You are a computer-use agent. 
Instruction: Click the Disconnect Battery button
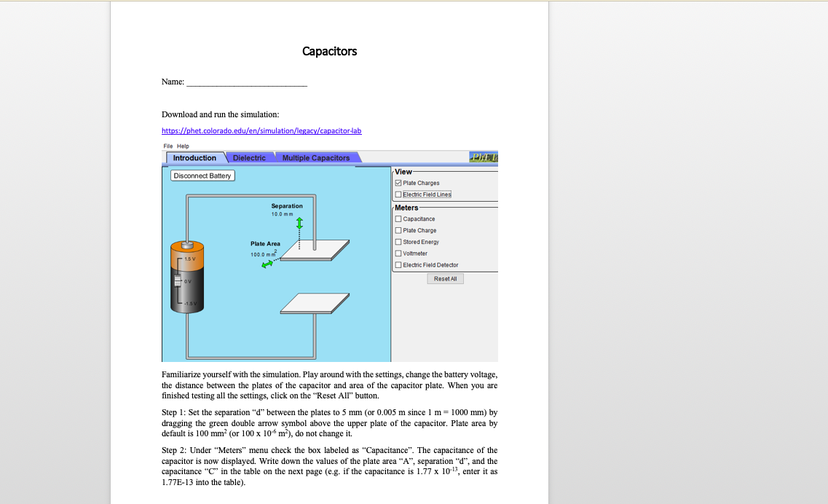click(202, 176)
